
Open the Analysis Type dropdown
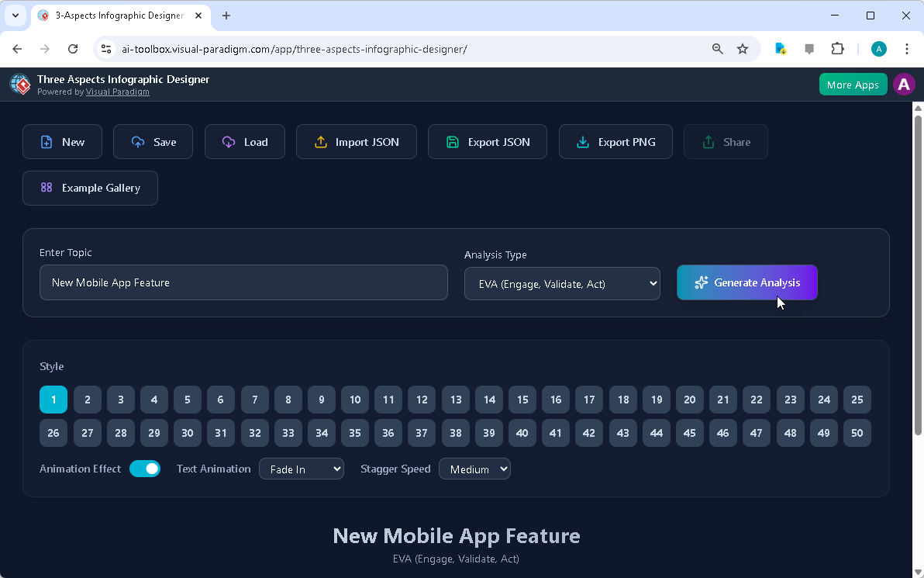click(562, 283)
